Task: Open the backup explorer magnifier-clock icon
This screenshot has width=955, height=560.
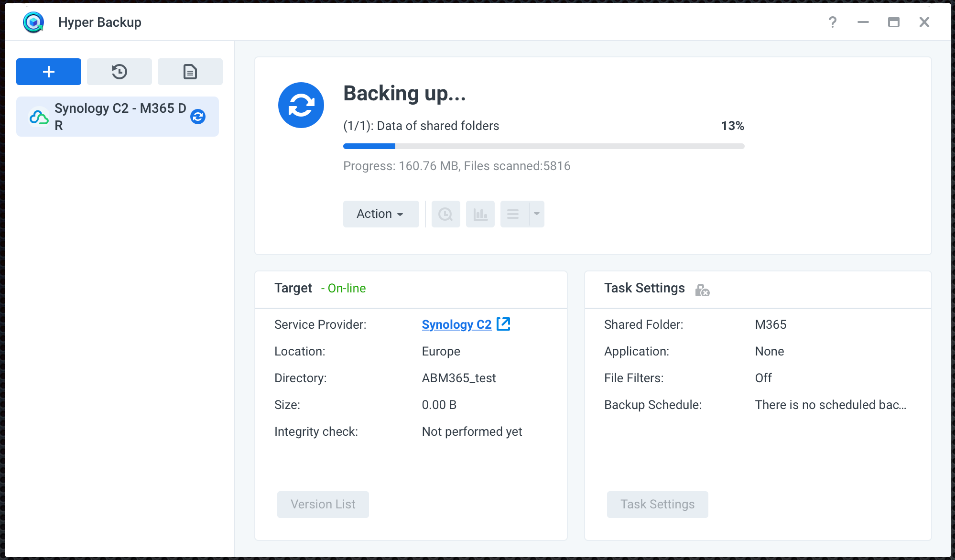Action: pyautogui.click(x=446, y=214)
